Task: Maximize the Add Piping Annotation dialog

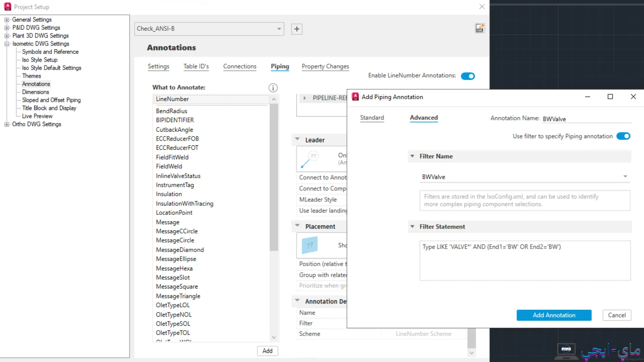Action: click(610, 97)
